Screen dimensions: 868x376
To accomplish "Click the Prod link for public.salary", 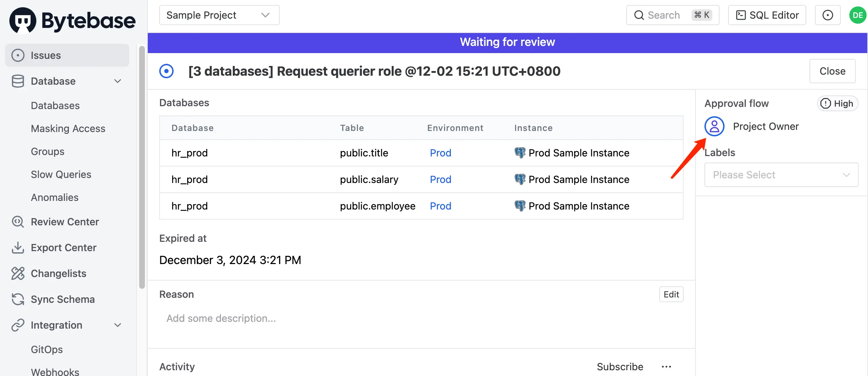I will (440, 179).
